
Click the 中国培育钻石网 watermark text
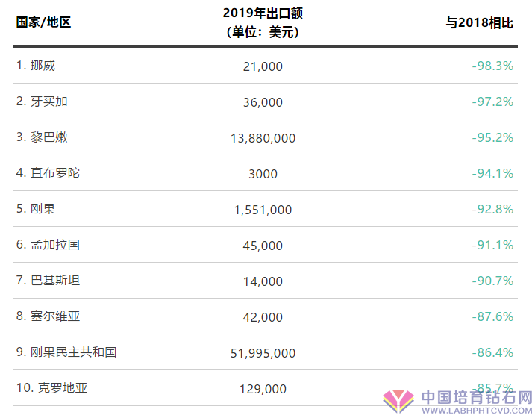coord(477,397)
